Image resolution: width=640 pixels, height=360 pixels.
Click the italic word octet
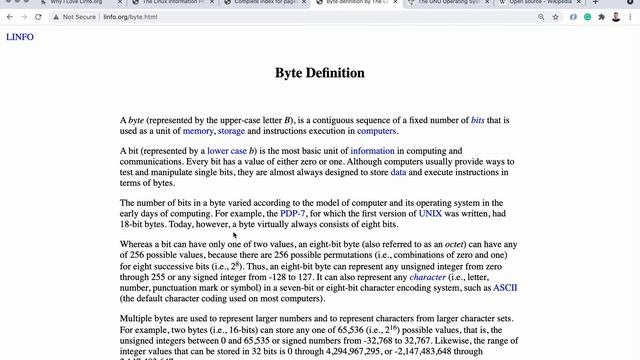click(x=454, y=244)
